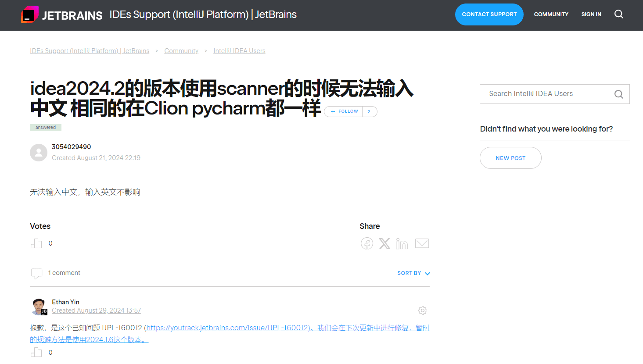Click 'Created August 21, 2024 22:19' text
Screen dimensions: 643x364
point(96,158)
